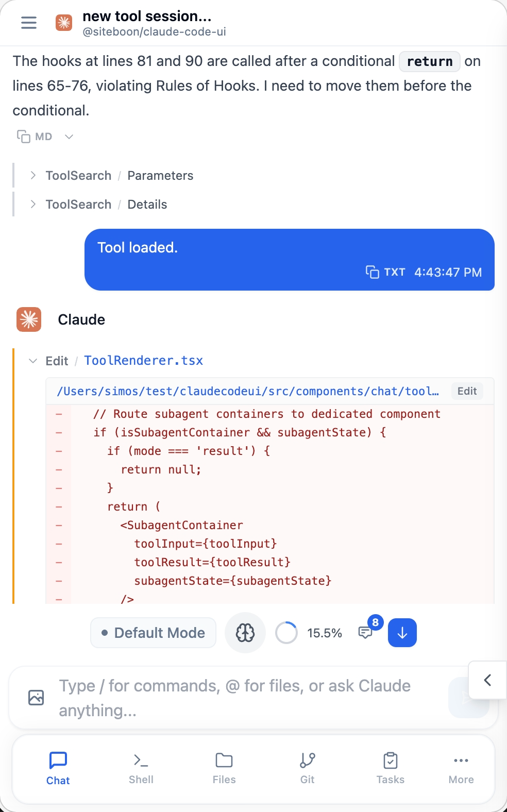The height and width of the screenshot is (812, 507).
Task: Open the More options menu
Action: [x=460, y=769]
